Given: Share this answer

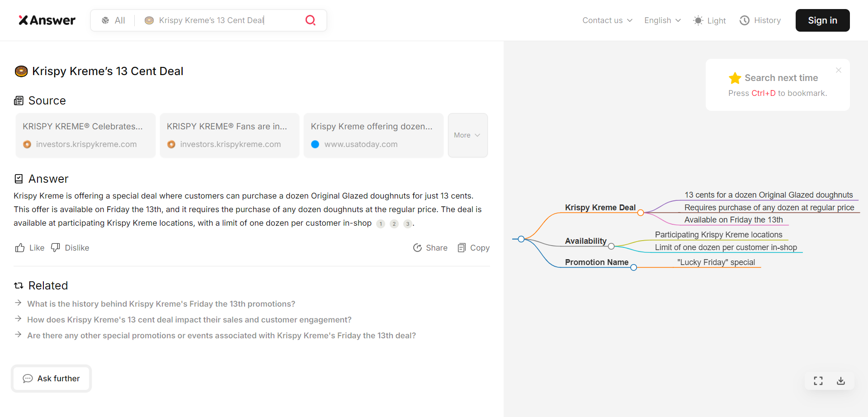Looking at the screenshot, I should 430,248.
